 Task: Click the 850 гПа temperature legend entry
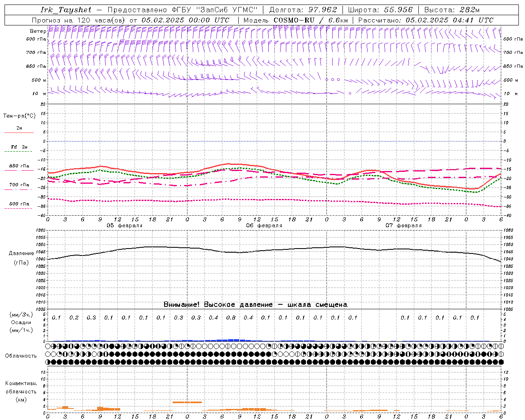[x=19, y=166]
